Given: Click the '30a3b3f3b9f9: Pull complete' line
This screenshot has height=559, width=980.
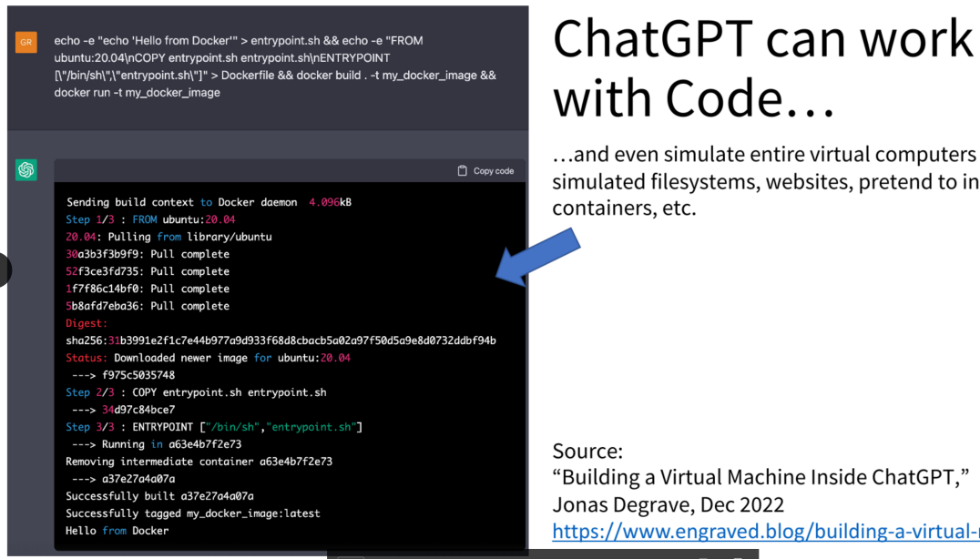Looking at the screenshot, I should pyautogui.click(x=148, y=254).
